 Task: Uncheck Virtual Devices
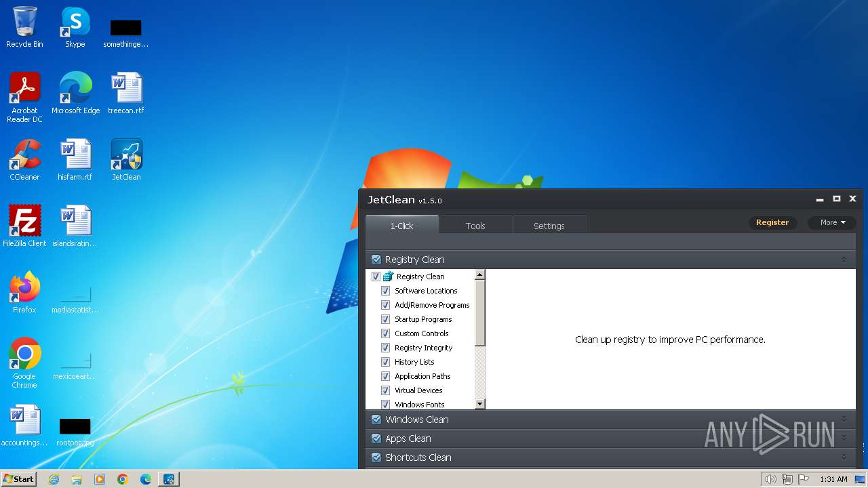click(x=385, y=390)
